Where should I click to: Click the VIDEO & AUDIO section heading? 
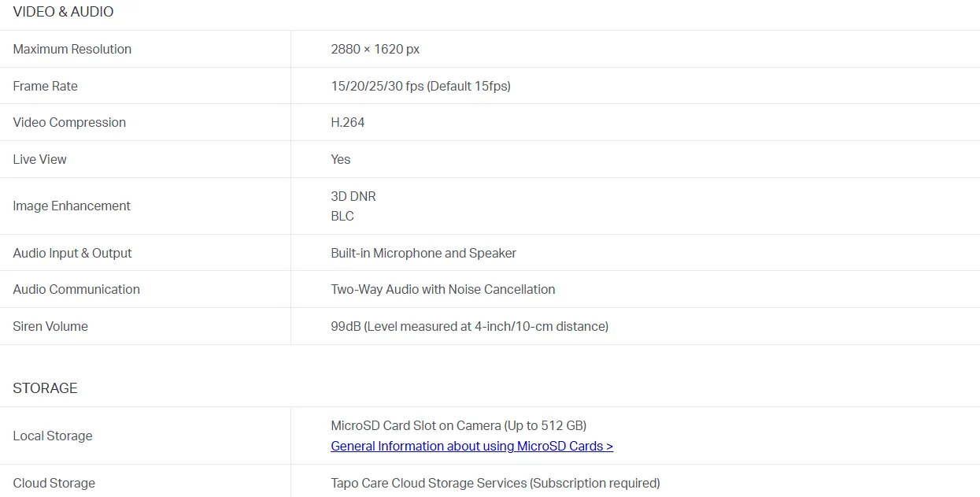pyautogui.click(x=63, y=12)
